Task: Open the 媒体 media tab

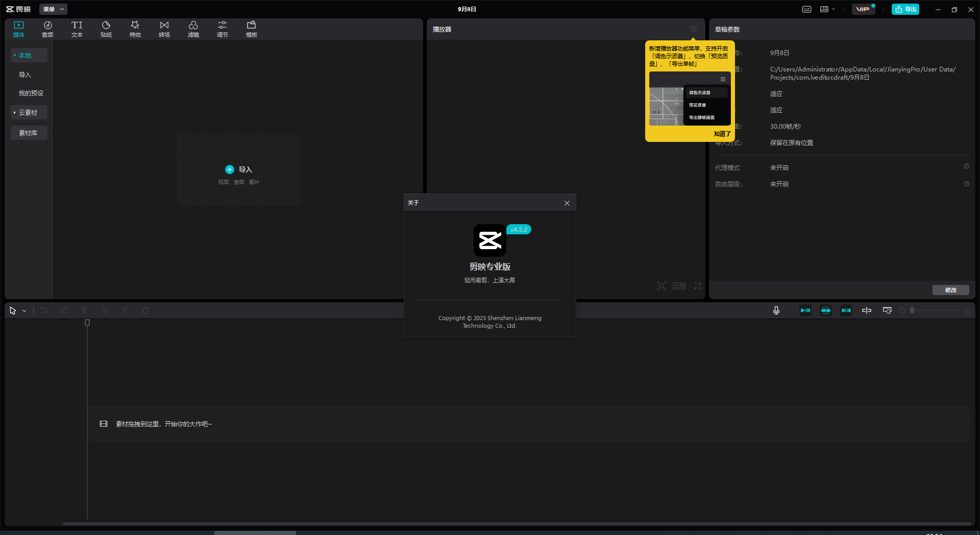Action: tap(19, 29)
